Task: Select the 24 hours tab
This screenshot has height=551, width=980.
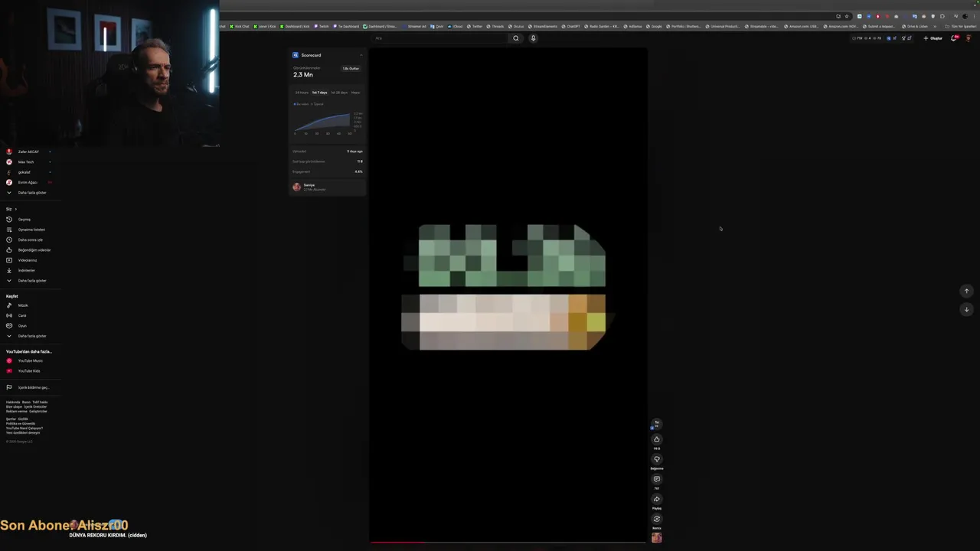Action: tap(302, 93)
